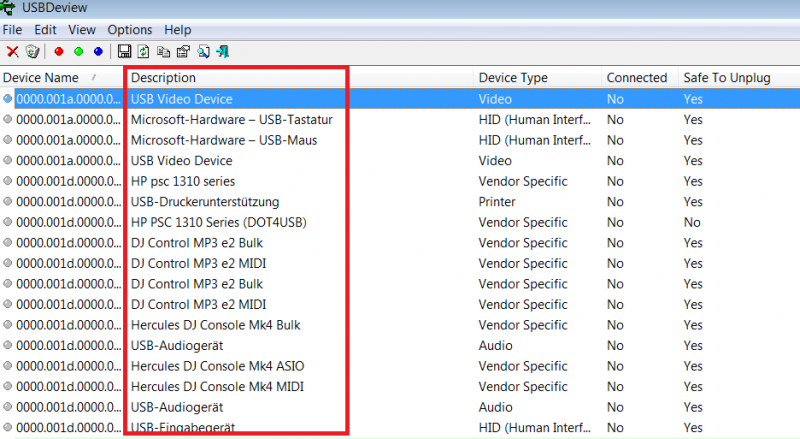Click the recycle bin toolbar icon
Image resolution: width=800 pixels, height=439 pixels.
point(32,51)
